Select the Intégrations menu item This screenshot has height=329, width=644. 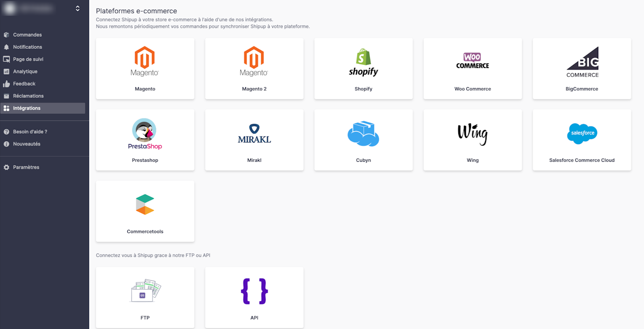point(43,108)
